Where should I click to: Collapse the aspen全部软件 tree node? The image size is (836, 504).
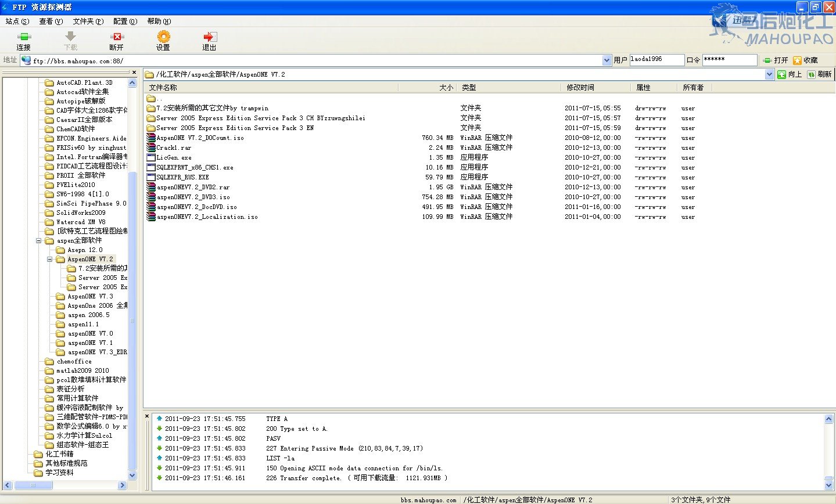tap(39, 240)
